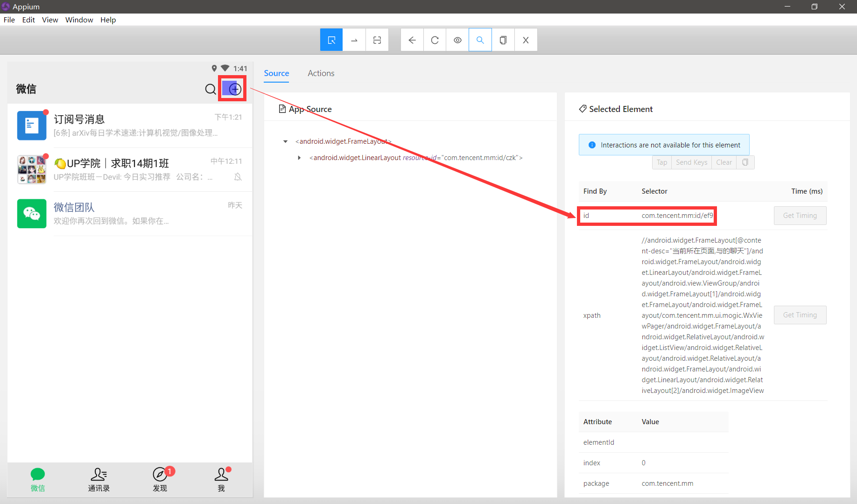This screenshot has width=857, height=504.
Task: Open the 订阅号消息 chat row
Action: (x=130, y=126)
